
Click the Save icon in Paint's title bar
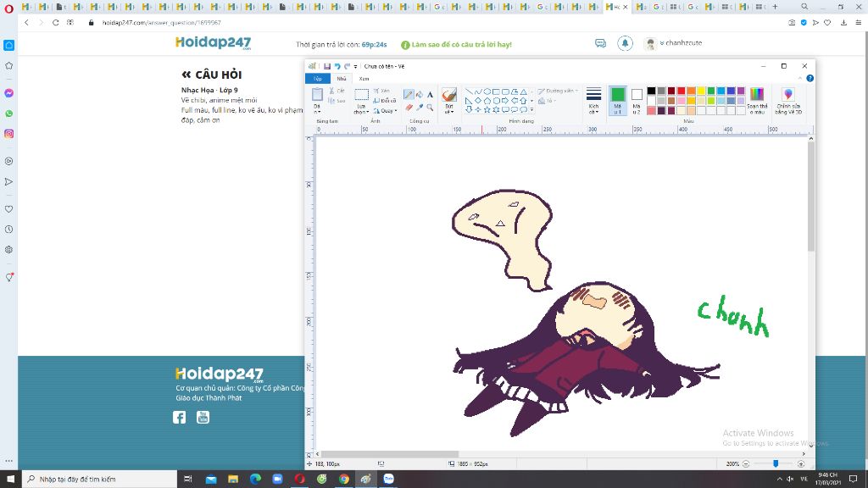[x=327, y=66]
